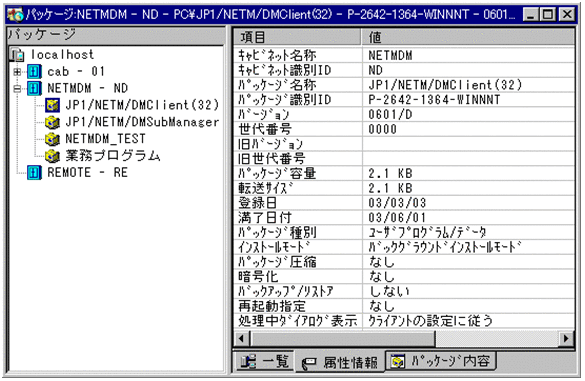Click the 値 column header
The image size is (585, 381).
(x=468, y=37)
